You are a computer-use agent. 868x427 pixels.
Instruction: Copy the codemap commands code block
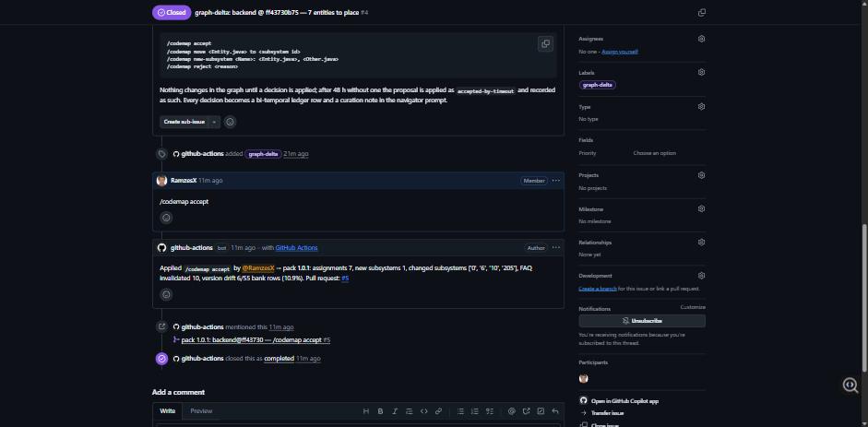545,43
